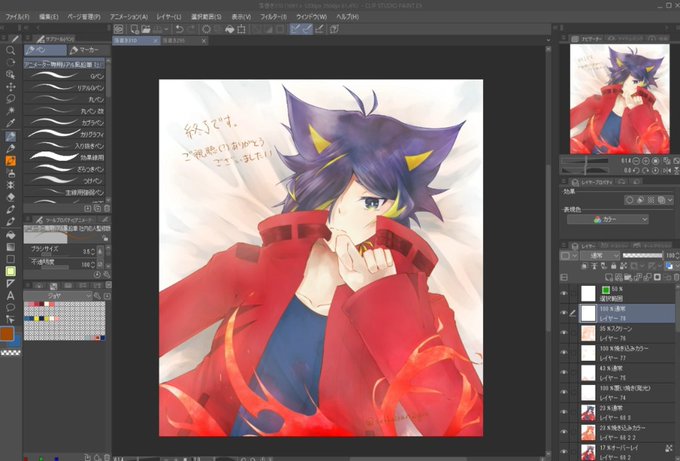Adjust the layer opacity slider
The width and height of the screenshot is (680, 461).
click(x=642, y=255)
